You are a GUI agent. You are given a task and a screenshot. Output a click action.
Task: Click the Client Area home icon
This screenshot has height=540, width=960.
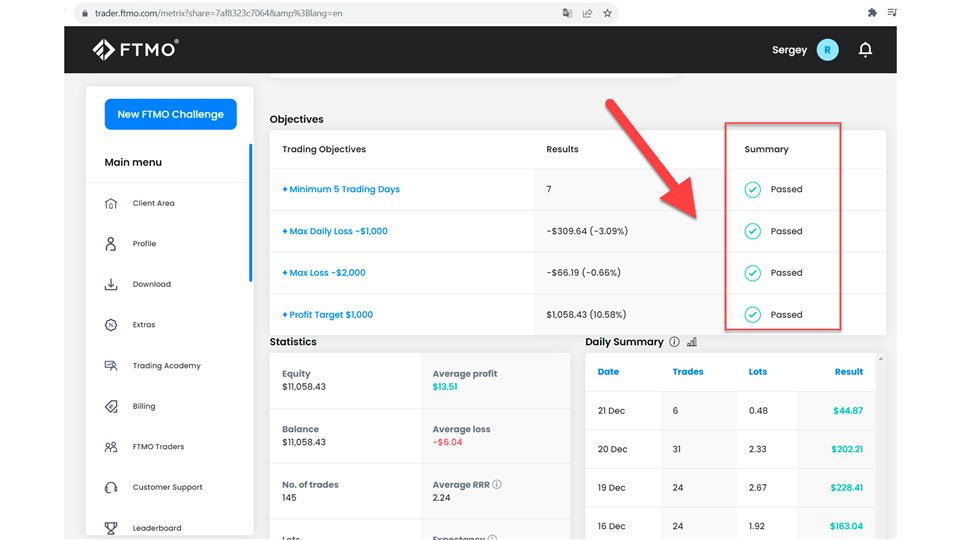point(111,203)
